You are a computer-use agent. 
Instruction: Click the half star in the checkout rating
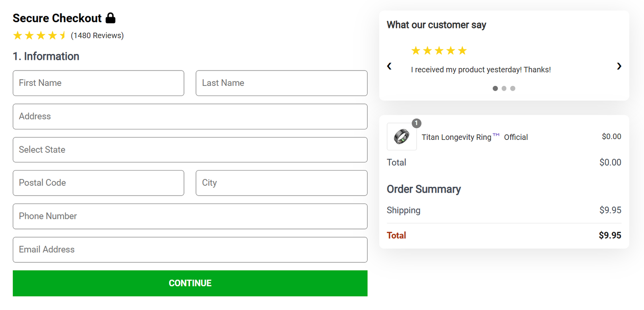tap(62, 35)
